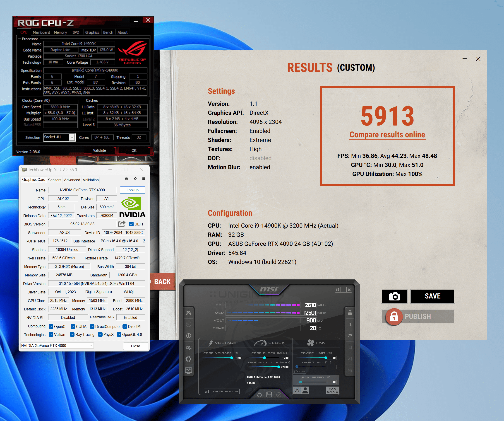This screenshot has height=421, width=504.
Task: Open the Afterburner information icon
Action: (189, 336)
